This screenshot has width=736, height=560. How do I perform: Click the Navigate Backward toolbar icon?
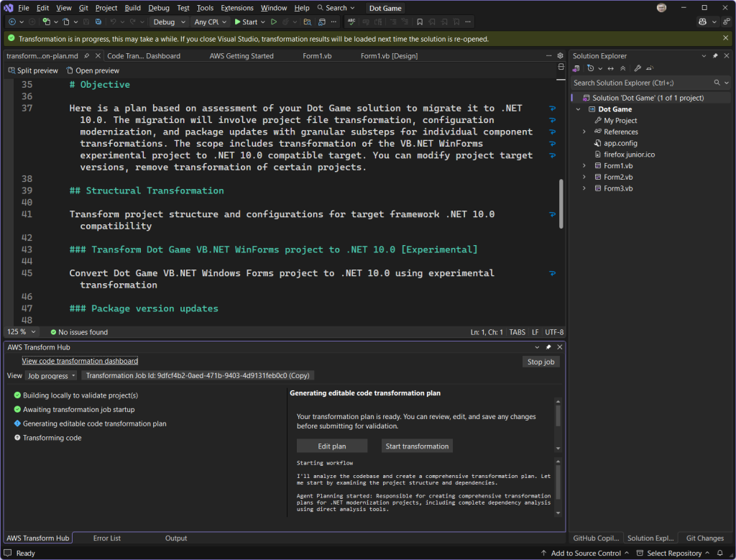pyautogui.click(x=13, y=22)
